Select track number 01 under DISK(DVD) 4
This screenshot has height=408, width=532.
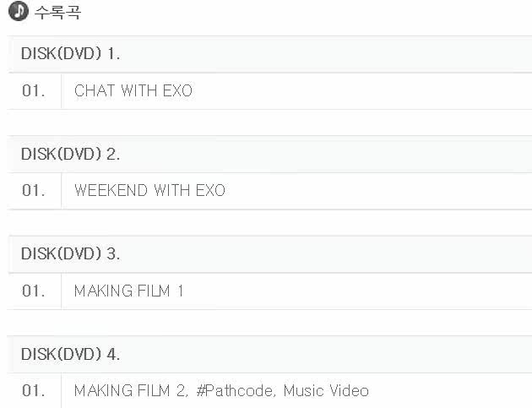[33, 391]
